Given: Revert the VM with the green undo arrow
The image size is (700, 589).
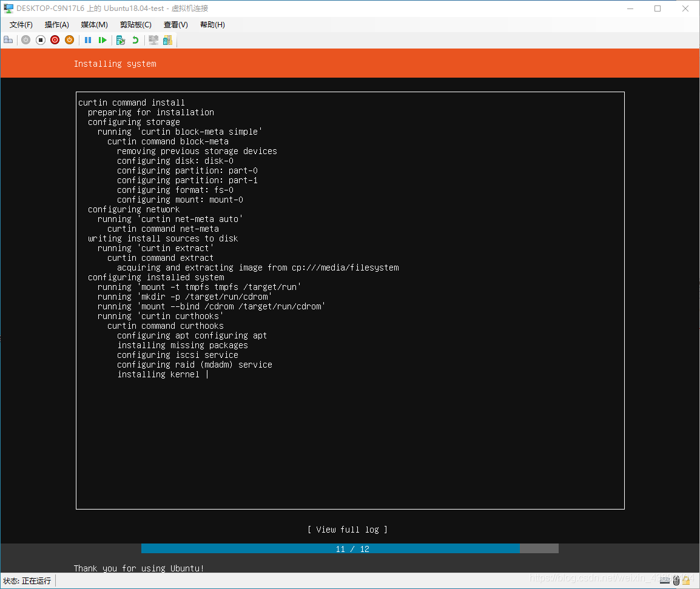Looking at the screenshot, I should coord(135,40).
